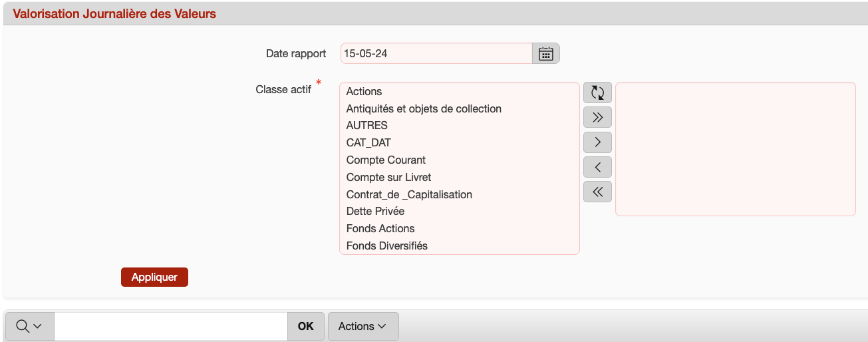Focus the report search text box
Image resolution: width=868 pixels, height=342 pixels.
pos(170,326)
